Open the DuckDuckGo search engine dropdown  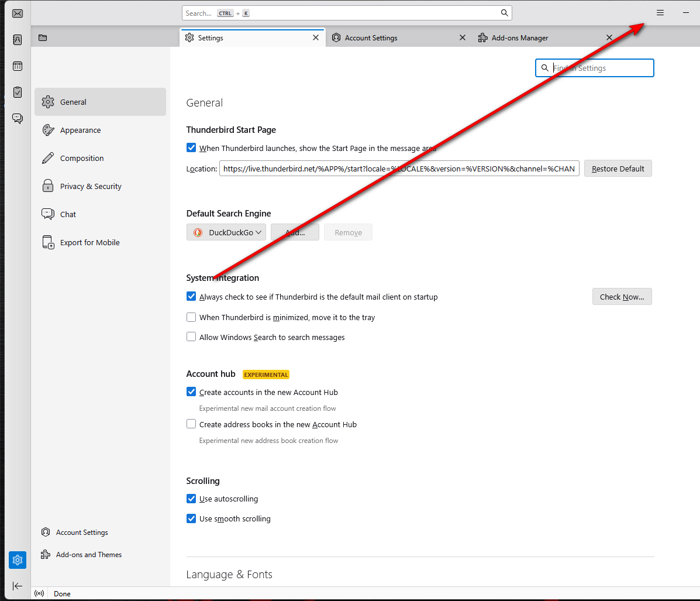pos(226,232)
